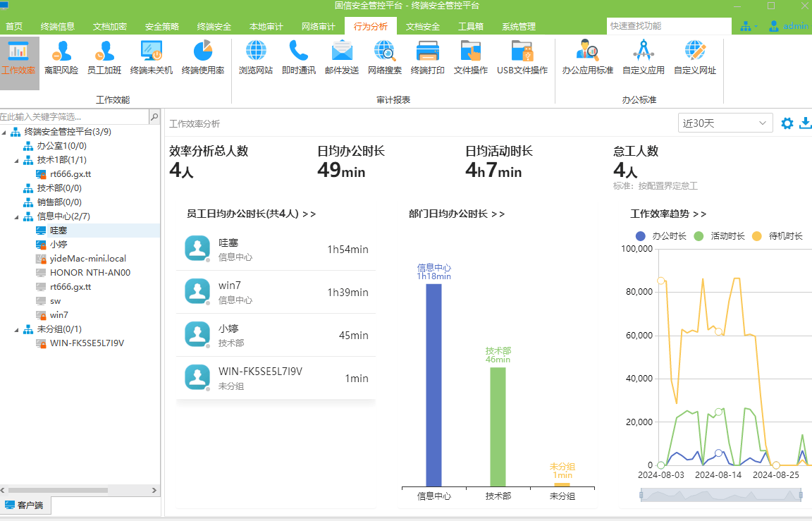Click the green 技术部 bar
Image resolution: width=812 pixels, height=521 pixels.
498,427
